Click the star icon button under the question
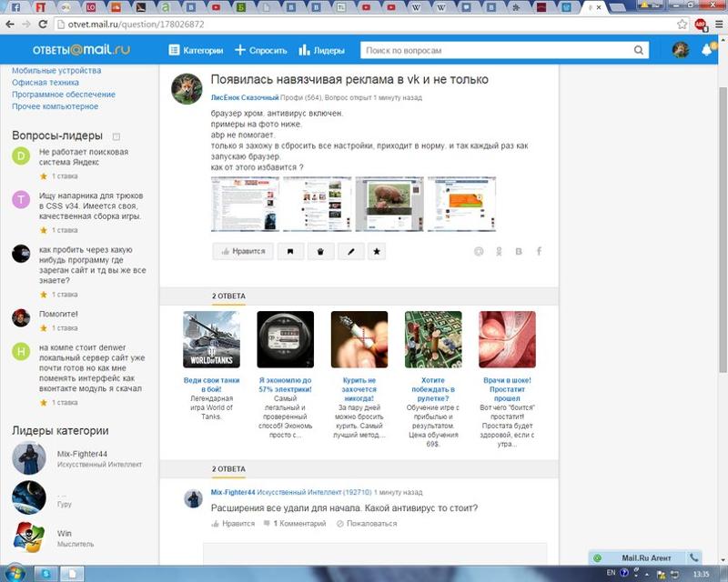 377,251
